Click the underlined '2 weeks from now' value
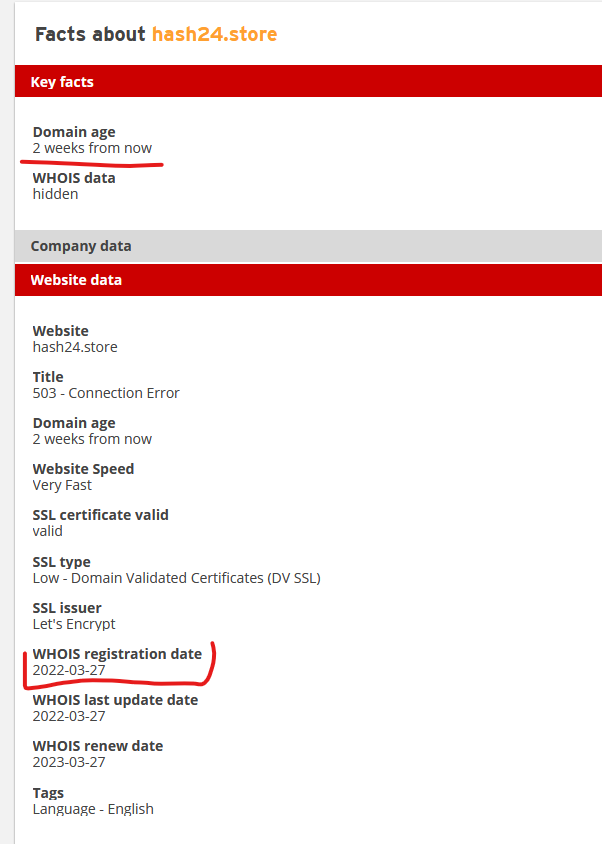This screenshot has width=602, height=844. (92, 148)
